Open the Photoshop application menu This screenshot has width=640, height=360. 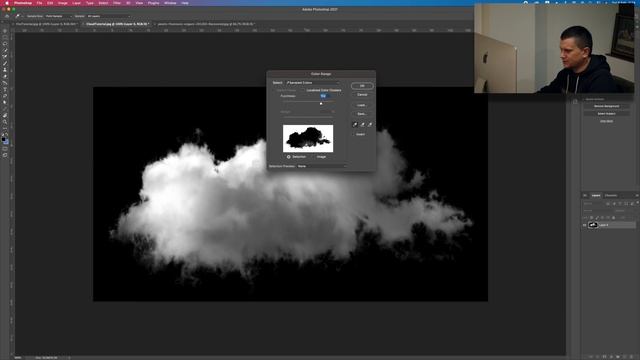(23, 3)
